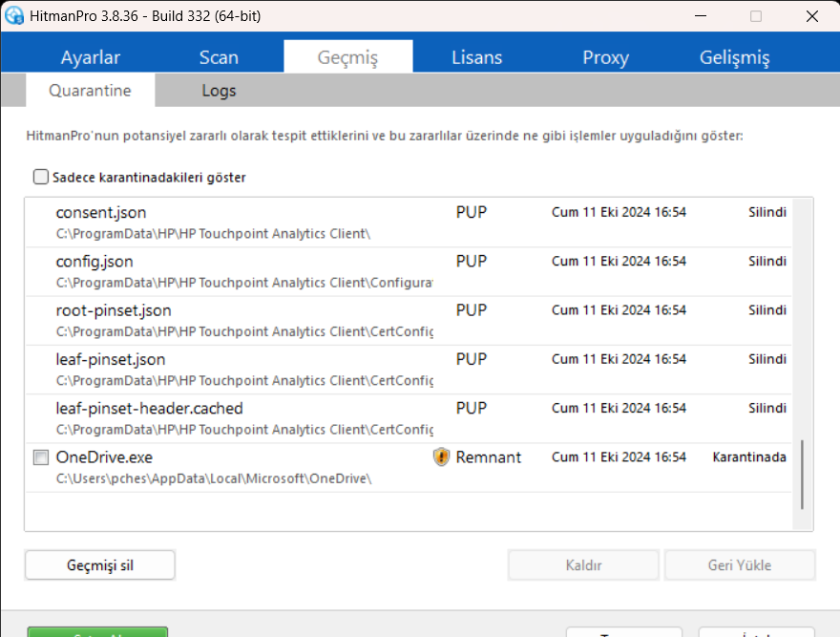Click PUP label in leaf-pinset.json row
This screenshot has width=840, height=637.
(472, 359)
